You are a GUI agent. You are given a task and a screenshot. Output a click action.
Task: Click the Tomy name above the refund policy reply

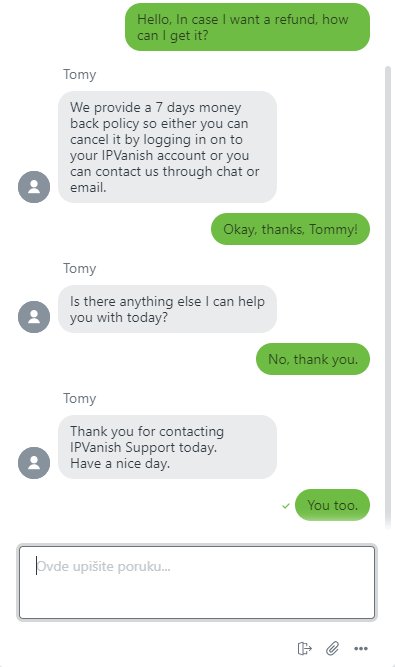[80, 74]
